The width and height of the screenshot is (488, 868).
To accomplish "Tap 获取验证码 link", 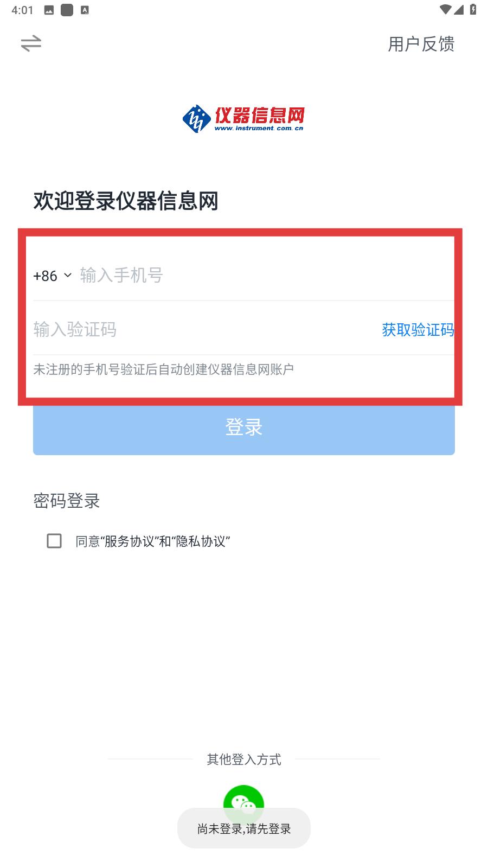I will pyautogui.click(x=418, y=329).
